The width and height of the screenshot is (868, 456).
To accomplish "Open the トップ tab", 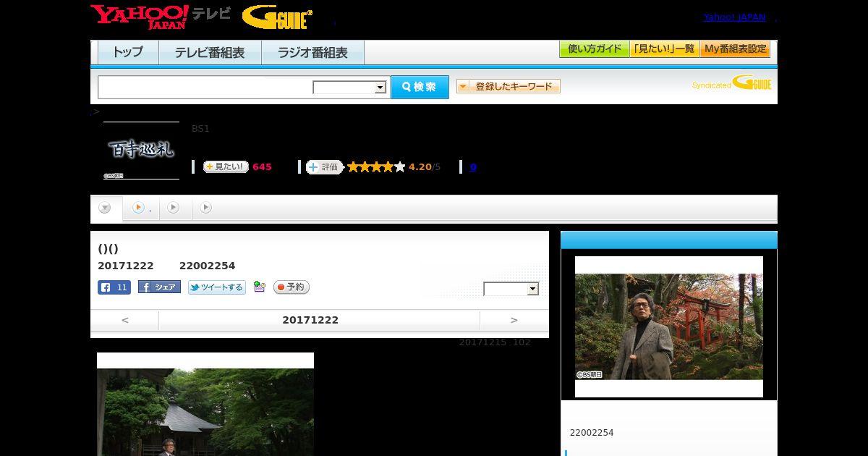I will coord(128,53).
